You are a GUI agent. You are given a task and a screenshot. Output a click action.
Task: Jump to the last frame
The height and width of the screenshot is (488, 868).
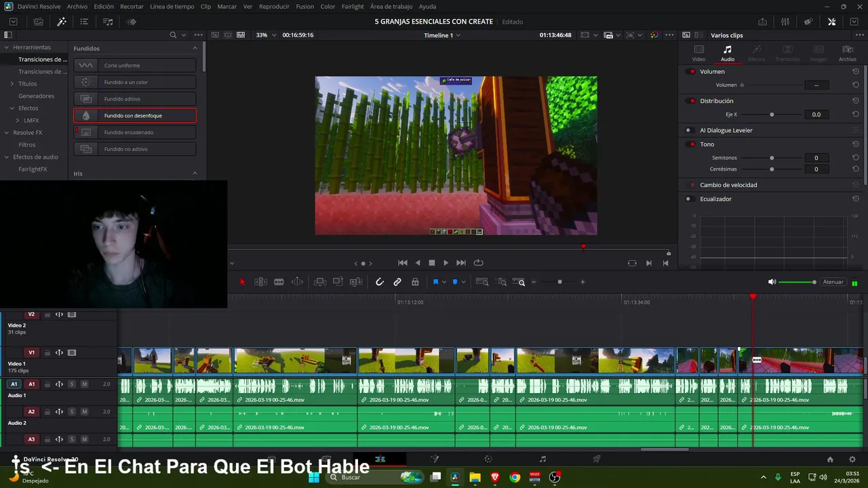461,263
